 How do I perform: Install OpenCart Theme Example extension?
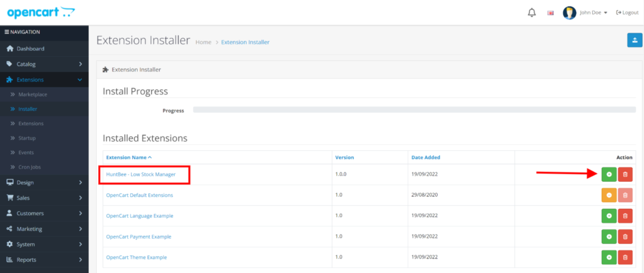point(609,257)
